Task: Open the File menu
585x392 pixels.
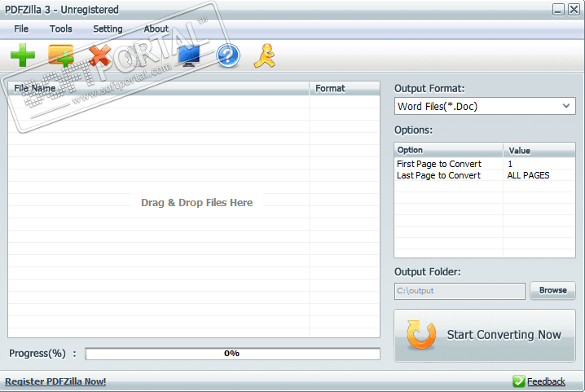Action: click(21, 29)
